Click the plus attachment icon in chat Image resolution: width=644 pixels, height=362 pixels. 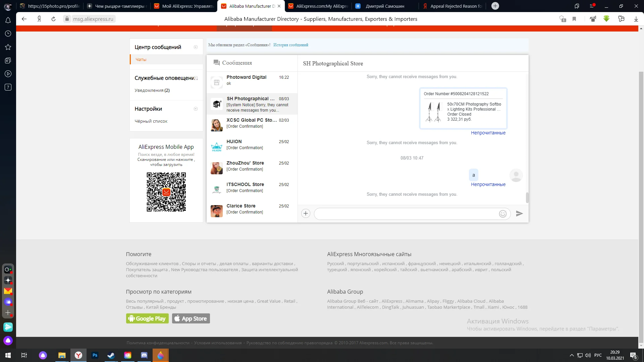[306, 214]
